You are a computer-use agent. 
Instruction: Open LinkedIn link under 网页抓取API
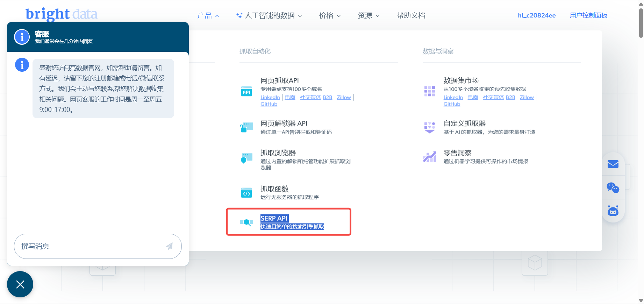pos(270,97)
